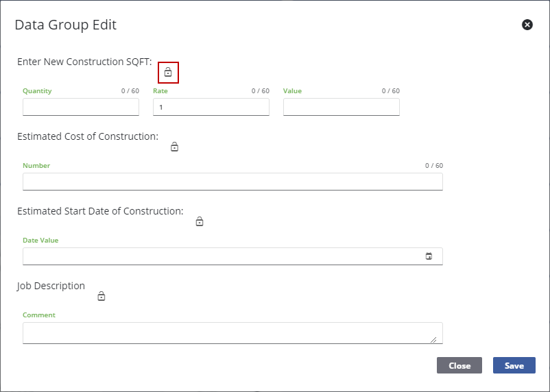Select the Value input field
This screenshot has height=392, width=550.
tap(342, 107)
